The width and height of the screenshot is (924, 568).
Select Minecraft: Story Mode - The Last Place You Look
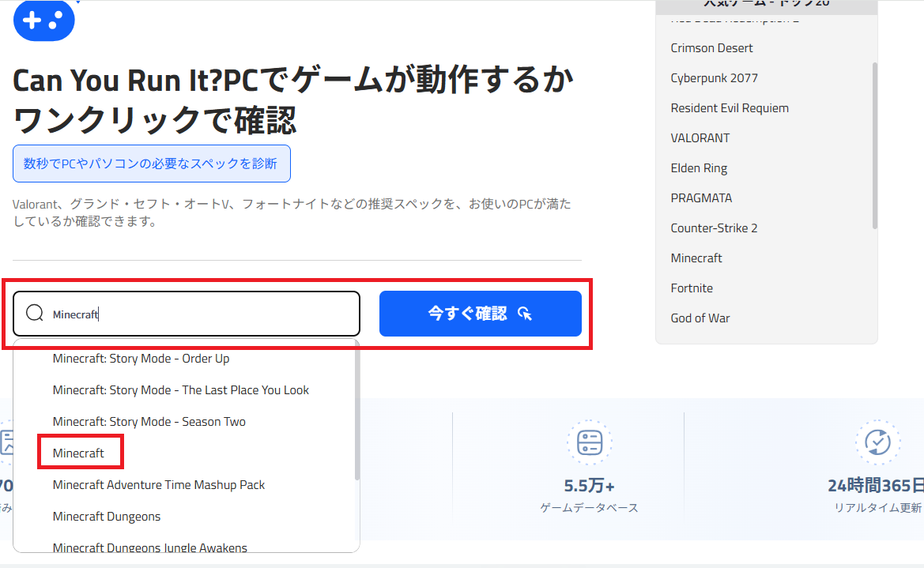pos(180,390)
